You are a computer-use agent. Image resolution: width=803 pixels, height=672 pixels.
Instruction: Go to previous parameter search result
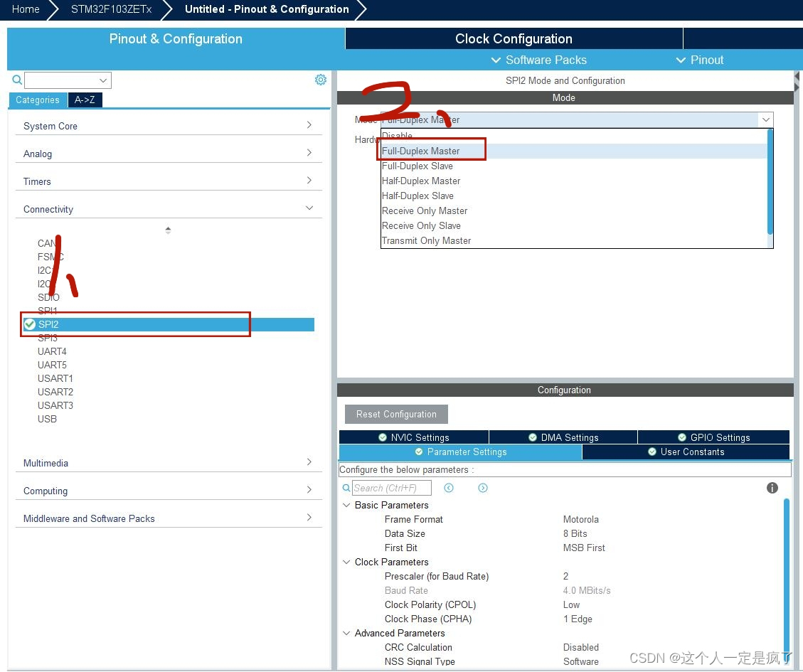click(449, 488)
